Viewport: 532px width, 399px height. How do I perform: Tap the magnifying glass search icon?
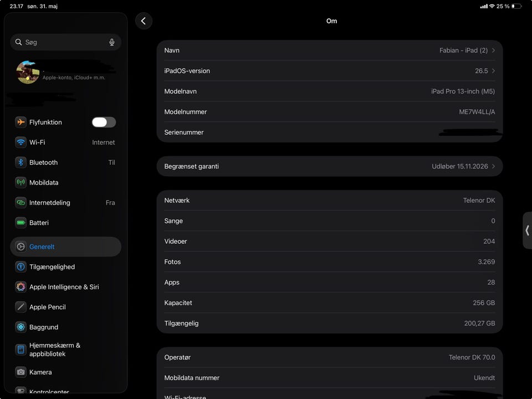18,42
